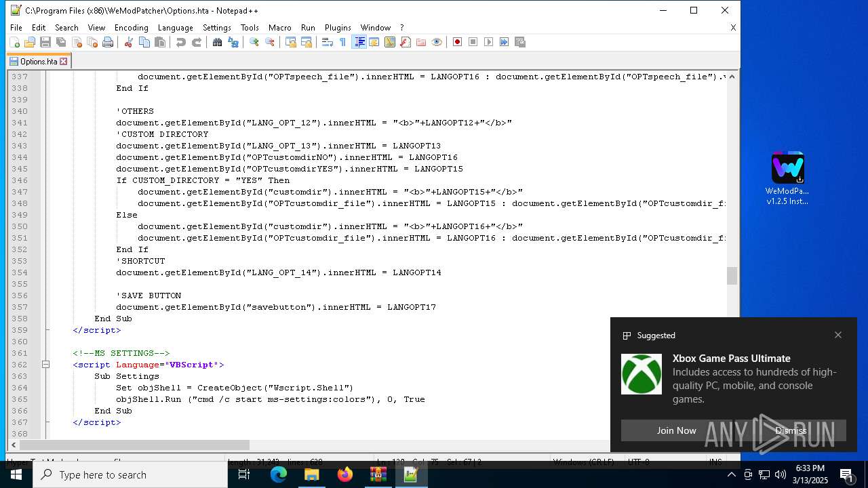The height and width of the screenshot is (488, 868).
Task: Start macro recording with the red record icon
Action: (457, 42)
